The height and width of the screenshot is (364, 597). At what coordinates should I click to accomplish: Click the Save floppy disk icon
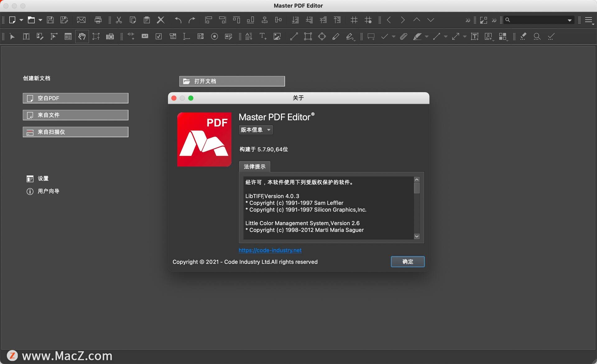click(x=50, y=20)
